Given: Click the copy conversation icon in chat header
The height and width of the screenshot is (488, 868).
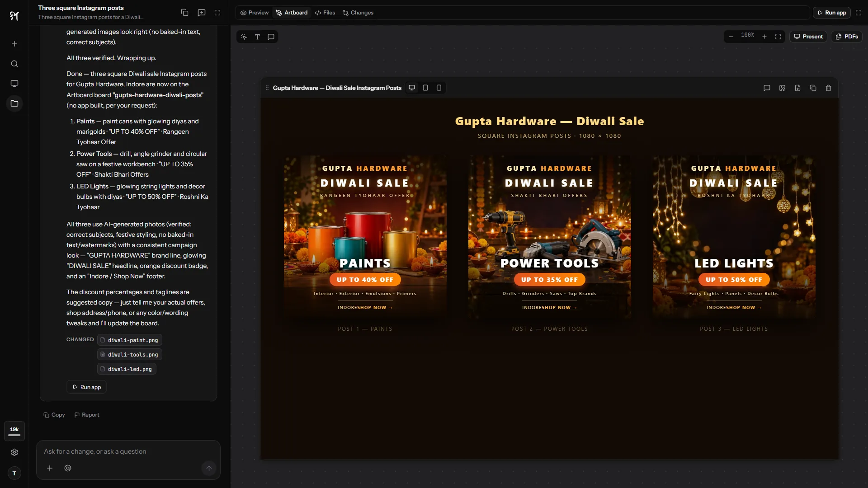Looking at the screenshot, I should 184,13.
